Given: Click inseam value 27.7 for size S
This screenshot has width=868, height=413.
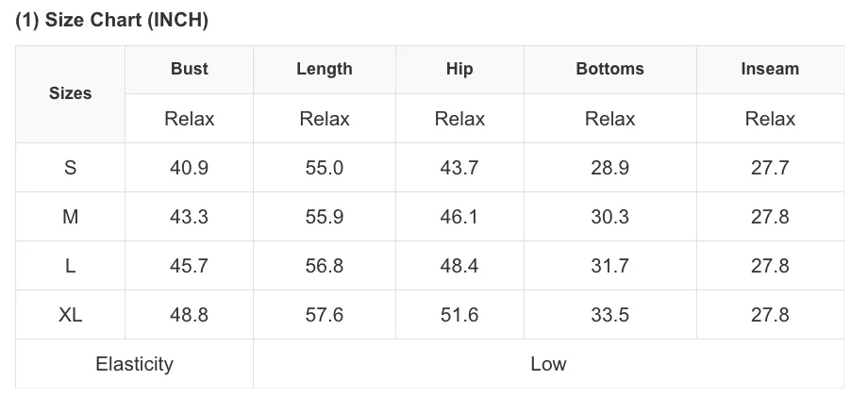Looking at the screenshot, I should [770, 168].
